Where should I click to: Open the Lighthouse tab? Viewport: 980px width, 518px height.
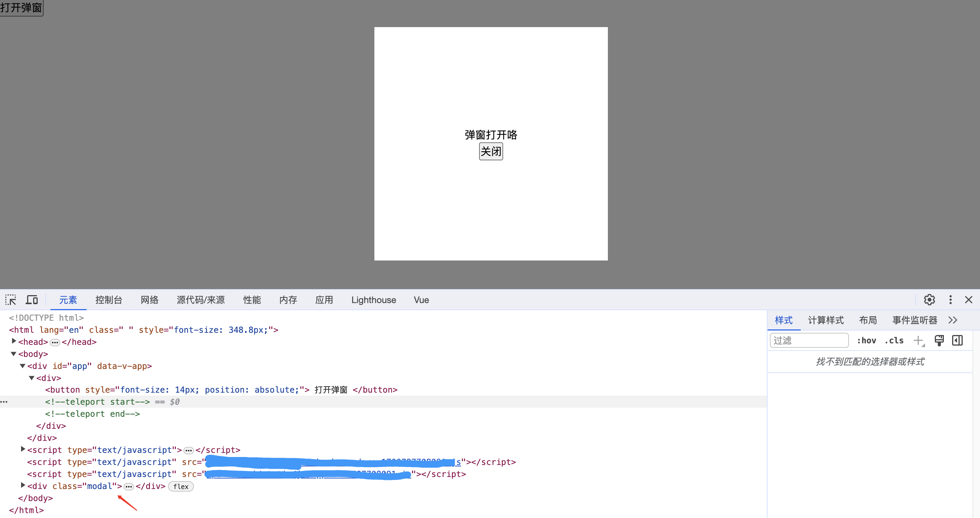(x=373, y=300)
